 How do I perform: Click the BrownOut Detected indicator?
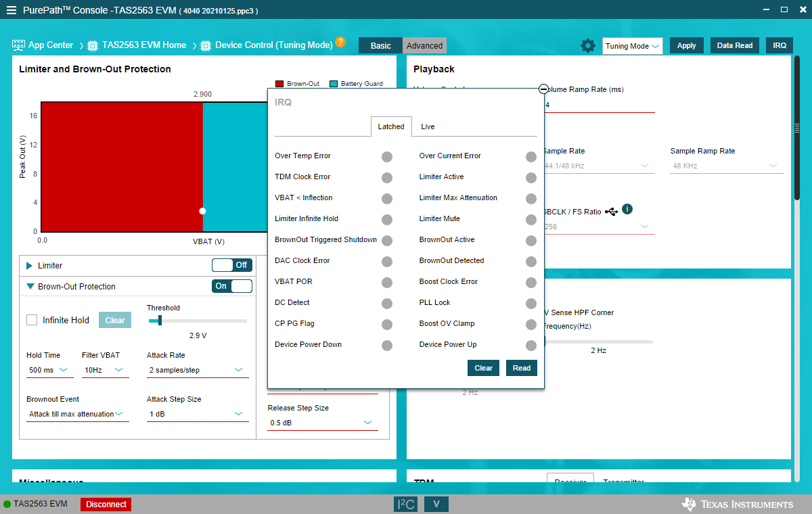[531, 262]
